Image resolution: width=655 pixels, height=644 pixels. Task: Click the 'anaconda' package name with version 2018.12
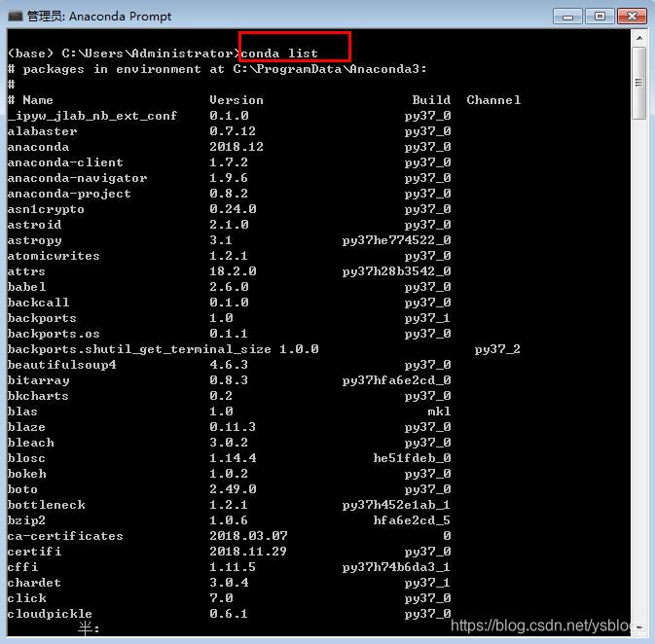point(38,147)
